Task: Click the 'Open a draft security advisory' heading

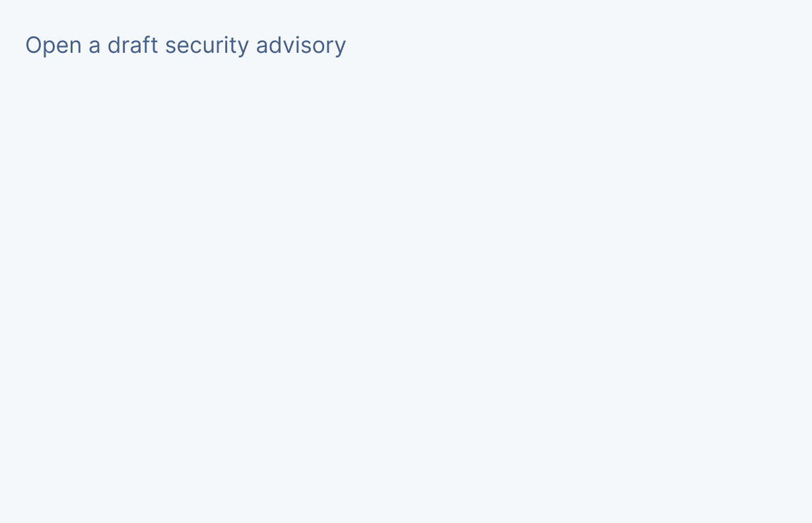Action: (x=186, y=46)
